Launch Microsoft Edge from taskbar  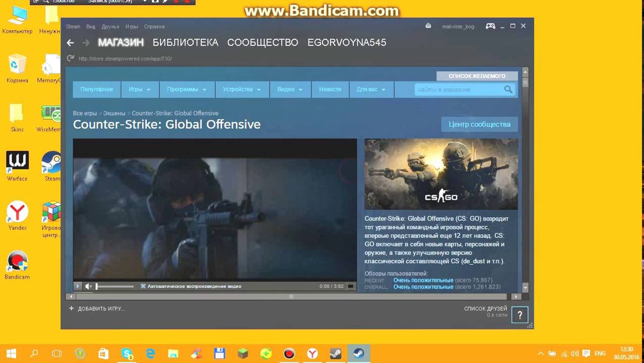pos(150,353)
